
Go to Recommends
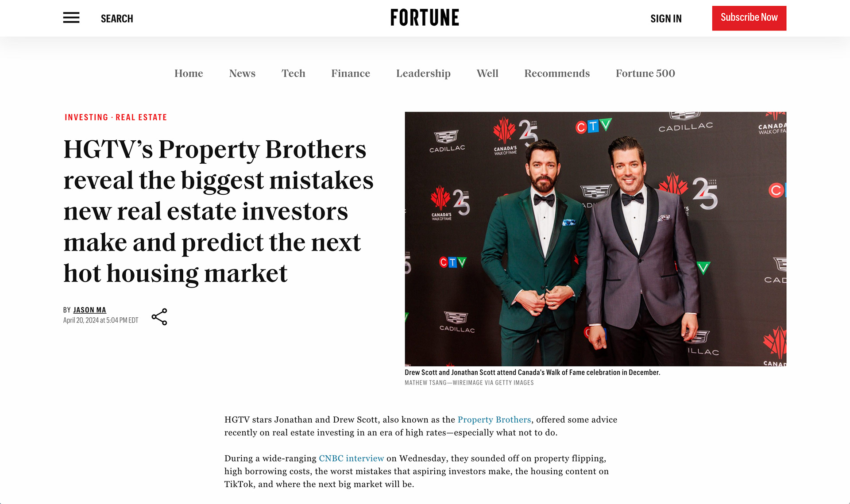click(x=557, y=73)
